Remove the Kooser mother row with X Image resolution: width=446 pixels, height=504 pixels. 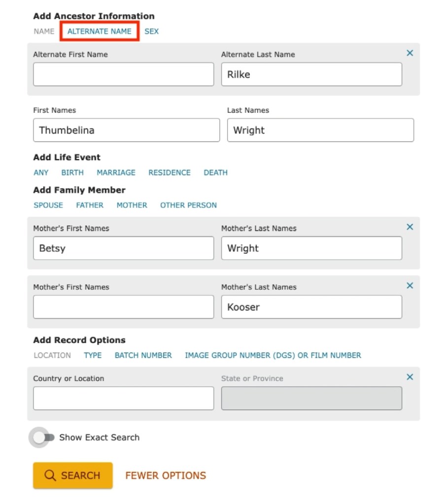[410, 286]
